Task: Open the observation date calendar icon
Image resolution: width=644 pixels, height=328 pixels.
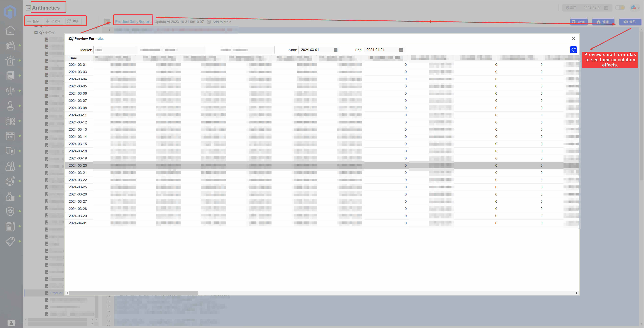Action: tap(606, 8)
